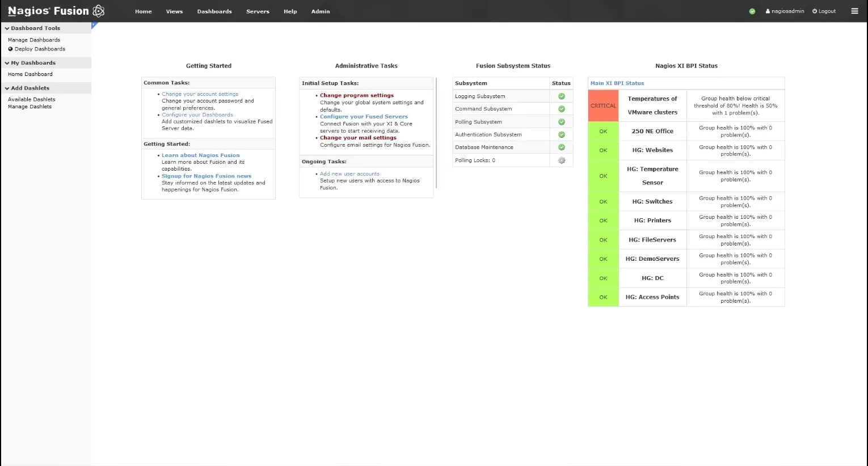Click the HG: FileServers group name
The width and height of the screenshot is (868, 466).
[652, 240]
